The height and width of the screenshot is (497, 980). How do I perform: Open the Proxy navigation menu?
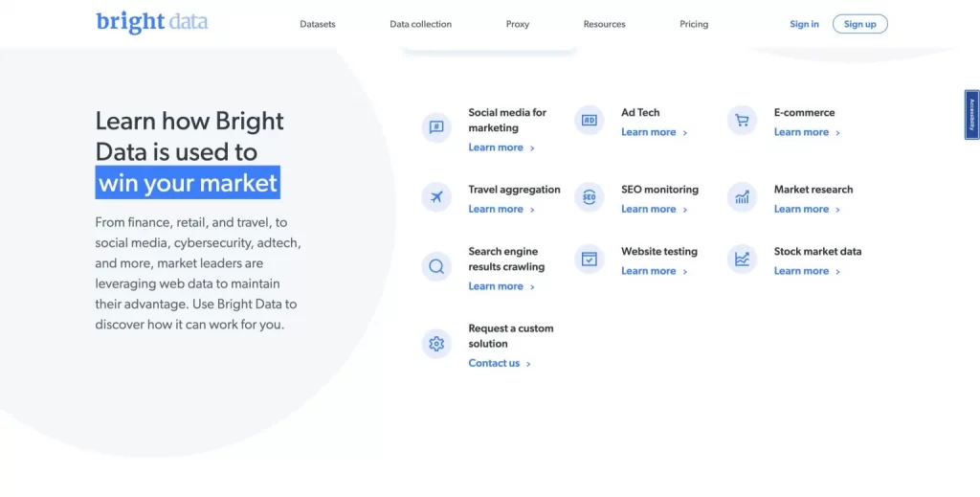[518, 24]
